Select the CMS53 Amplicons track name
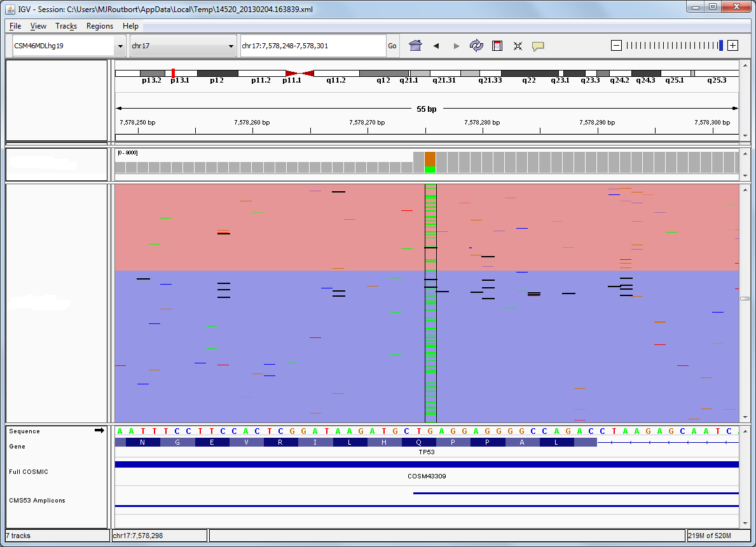This screenshot has height=547, width=756. (37, 500)
